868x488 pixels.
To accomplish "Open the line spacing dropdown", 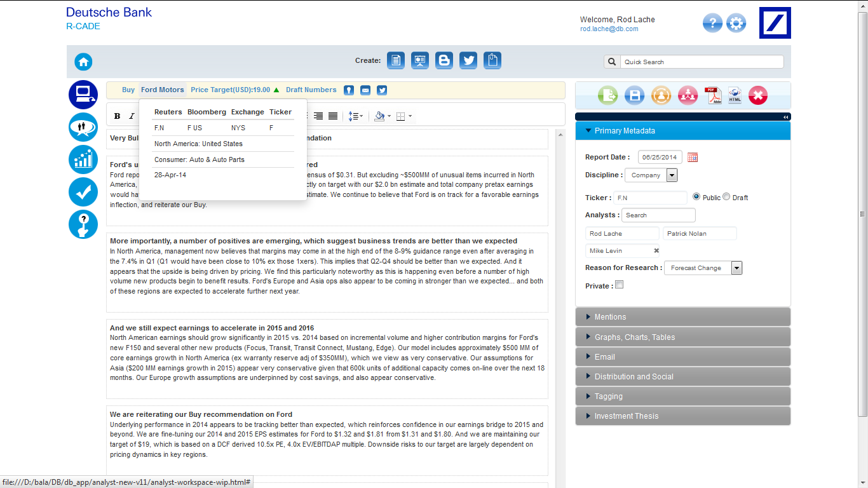I will click(356, 116).
